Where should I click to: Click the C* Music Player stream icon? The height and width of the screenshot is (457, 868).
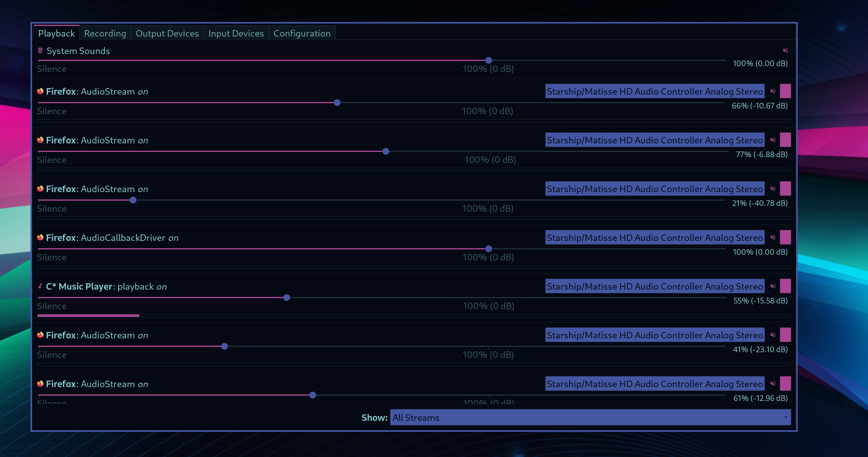[x=40, y=286]
